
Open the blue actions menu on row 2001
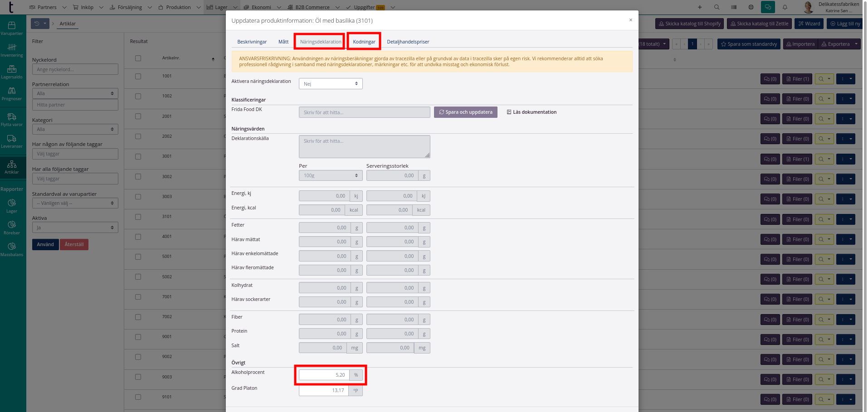coord(846,119)
